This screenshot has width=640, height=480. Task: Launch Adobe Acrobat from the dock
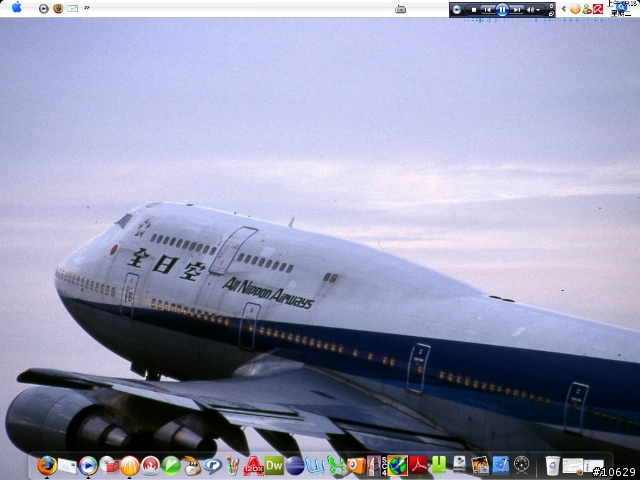[418, 465]
